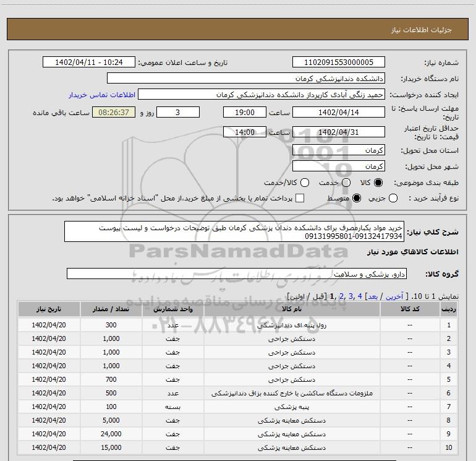Click دستکش جراحی in row 5
The width and height of the screenshot is (476, 461).
pos(292,379)
